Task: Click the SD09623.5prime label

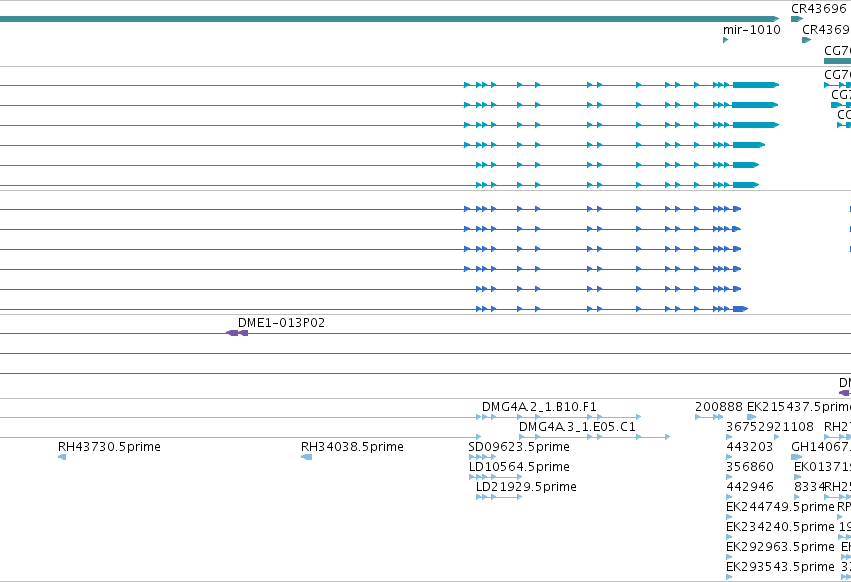Action: click(519, 447)
